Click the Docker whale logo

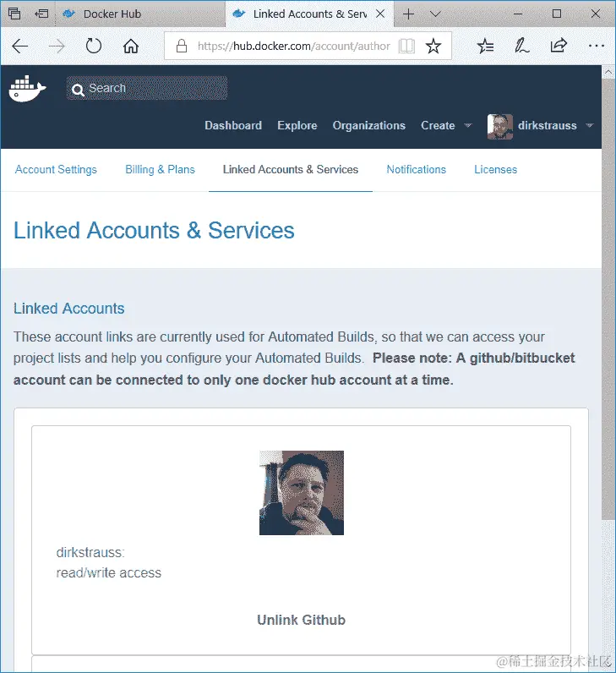pyautogui.click(x=27, y=89)
